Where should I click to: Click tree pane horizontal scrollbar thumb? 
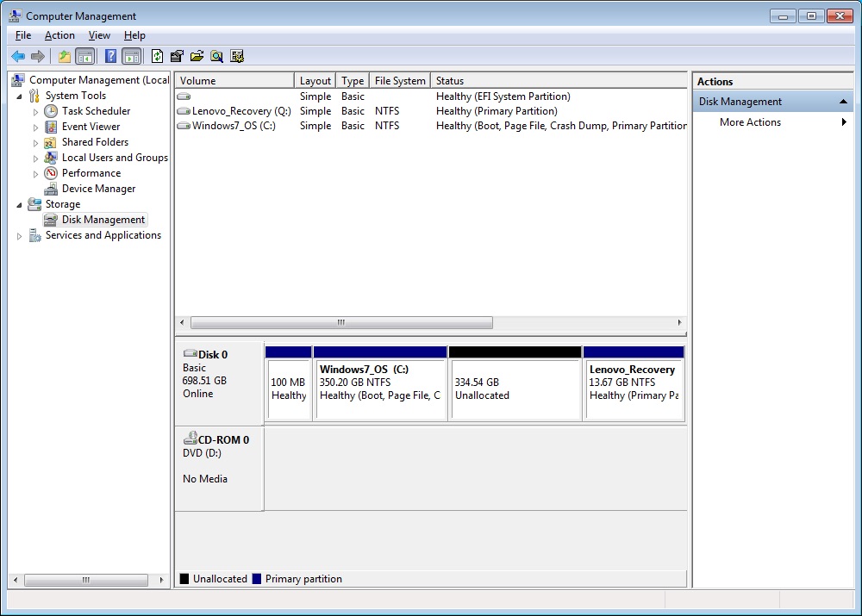coord(85,580)
